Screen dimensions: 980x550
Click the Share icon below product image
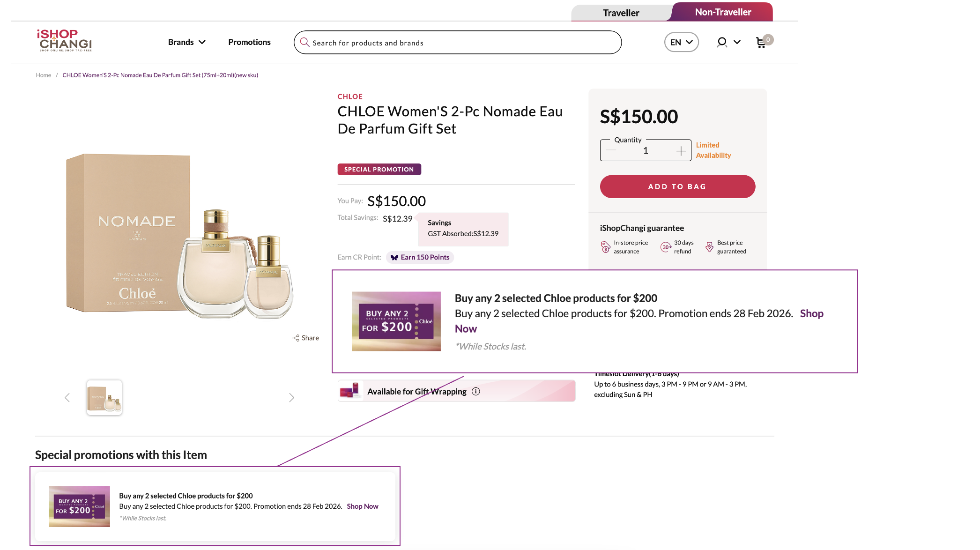(x=296, y=338)
